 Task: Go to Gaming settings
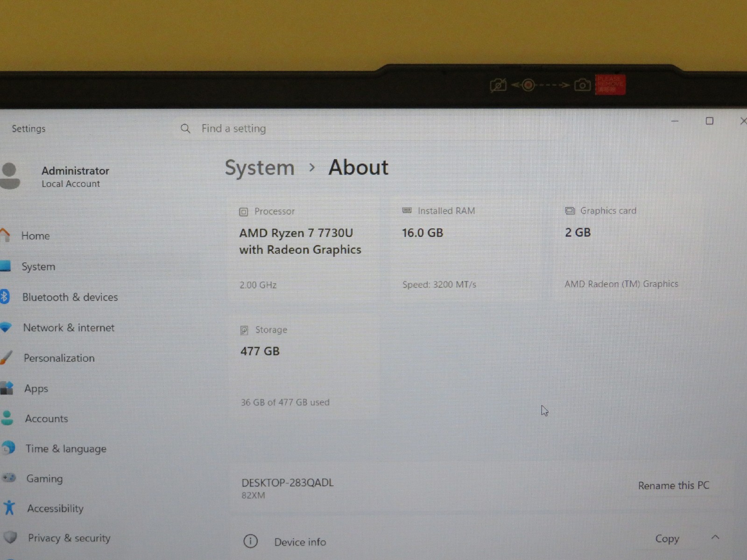click(44, 478)
